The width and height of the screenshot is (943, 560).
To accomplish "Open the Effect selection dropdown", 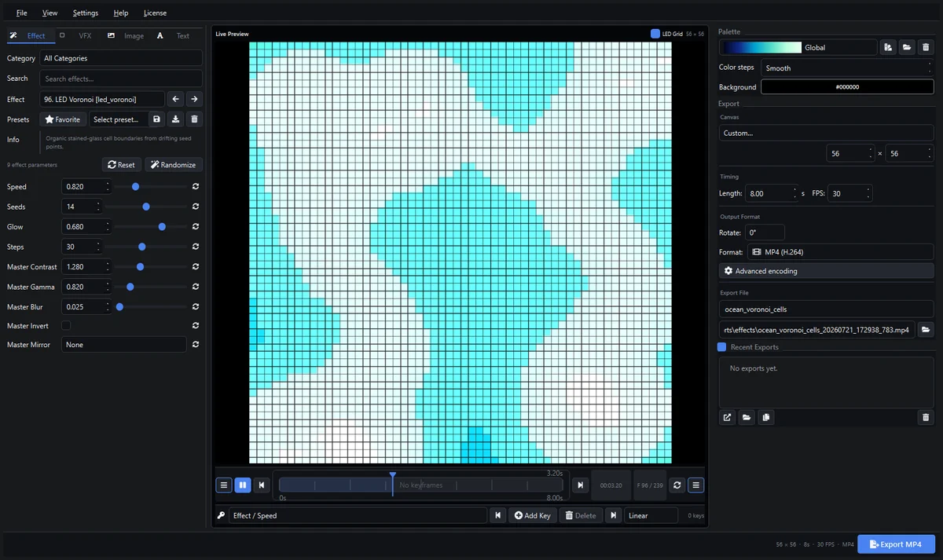I will pyautogui.click(x=102, y=99).
